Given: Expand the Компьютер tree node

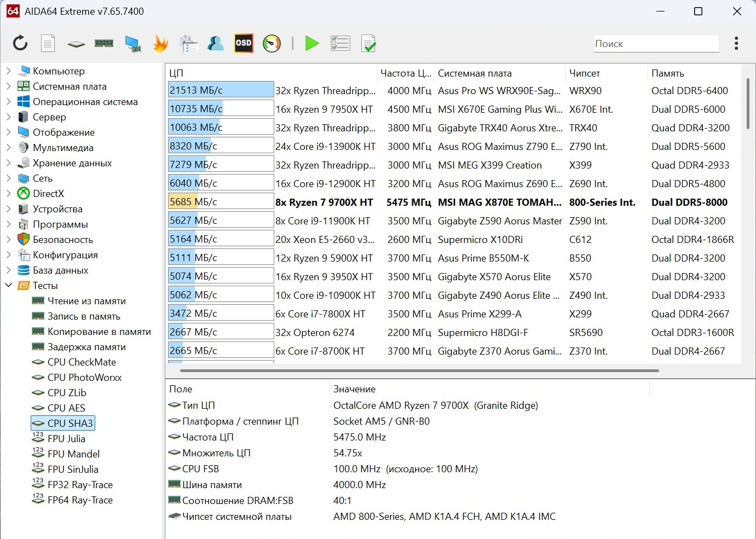Looking at the screenshot, I should pos(8,71).
